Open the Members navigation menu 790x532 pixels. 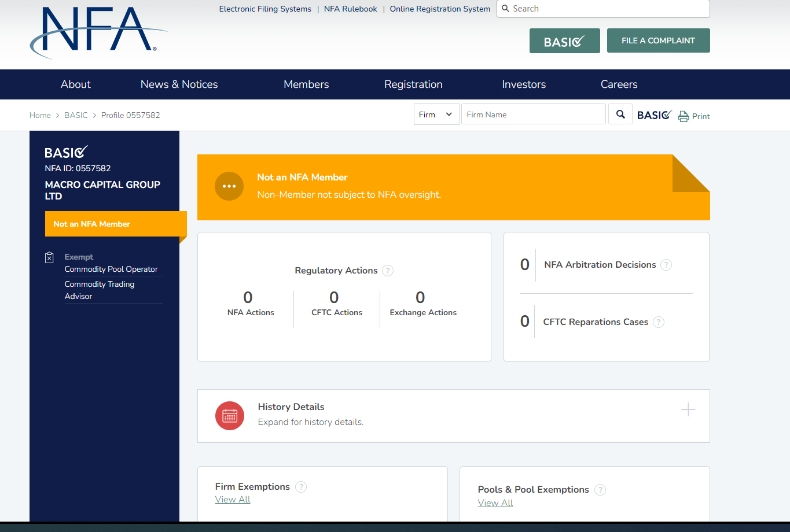(x=306, y=84)
